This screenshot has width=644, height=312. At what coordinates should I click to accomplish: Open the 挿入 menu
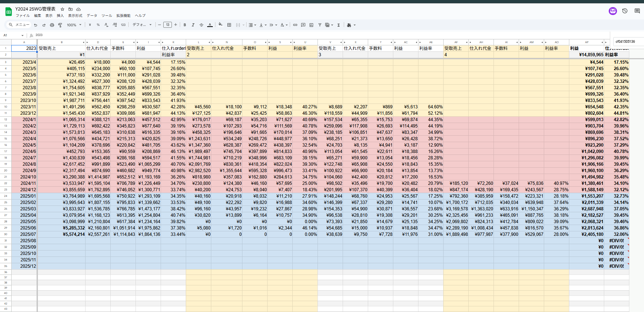click(x=60, y=16)
